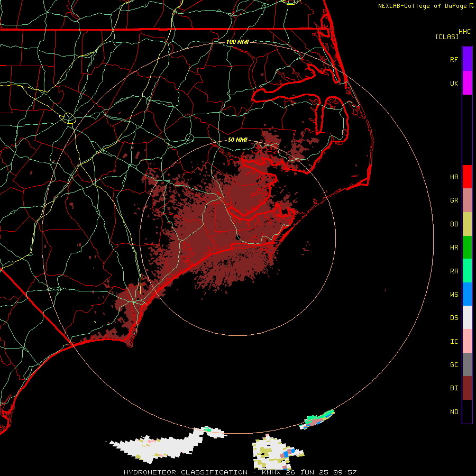Click the GC gray legend swatch
Screen dimensions: 476x476
click(x=467, y=364)
